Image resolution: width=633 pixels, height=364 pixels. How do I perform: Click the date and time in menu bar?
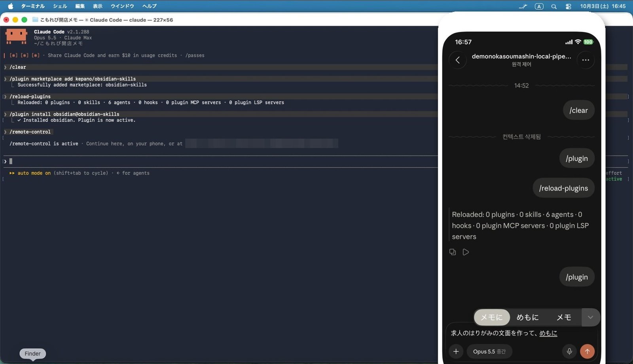point(603,6)
